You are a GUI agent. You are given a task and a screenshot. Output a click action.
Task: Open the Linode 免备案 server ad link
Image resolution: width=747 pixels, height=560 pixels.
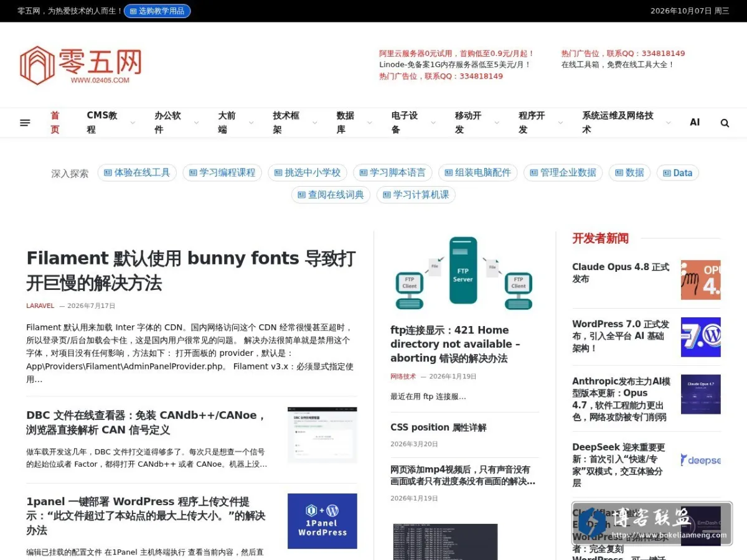tap(455, 65)
